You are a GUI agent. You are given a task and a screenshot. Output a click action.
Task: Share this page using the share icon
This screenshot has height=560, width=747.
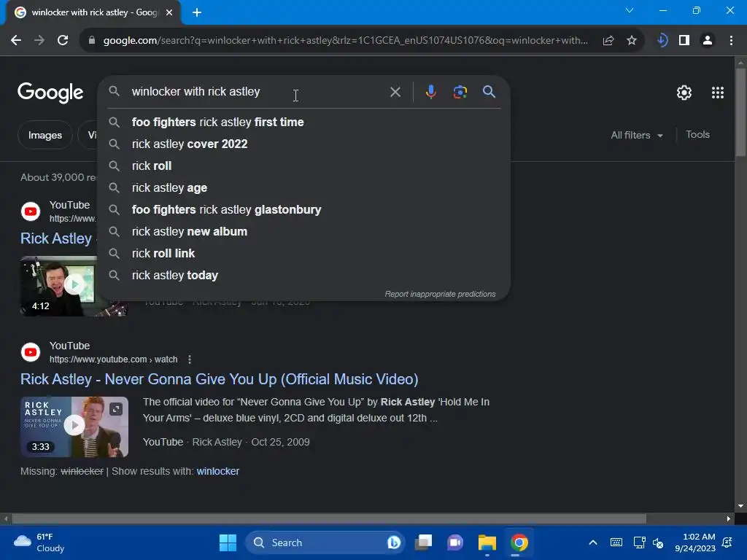(x=608, y=41)
